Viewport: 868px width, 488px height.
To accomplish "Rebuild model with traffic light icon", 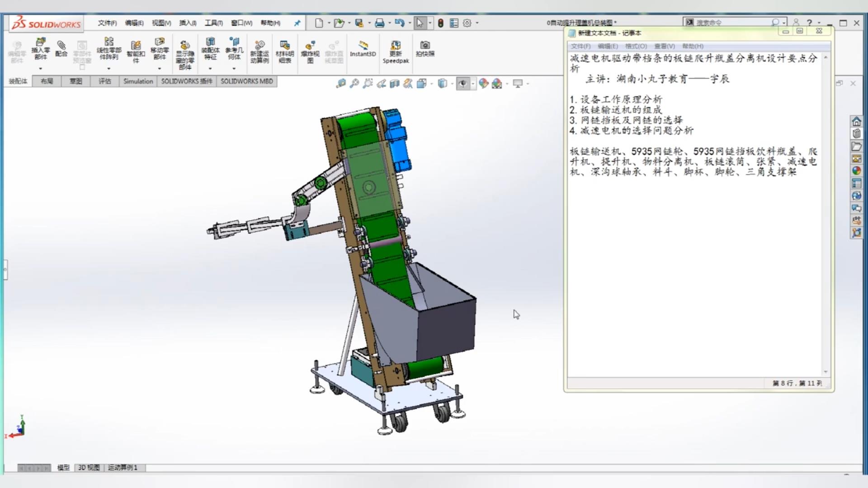I will pos(441,23).
